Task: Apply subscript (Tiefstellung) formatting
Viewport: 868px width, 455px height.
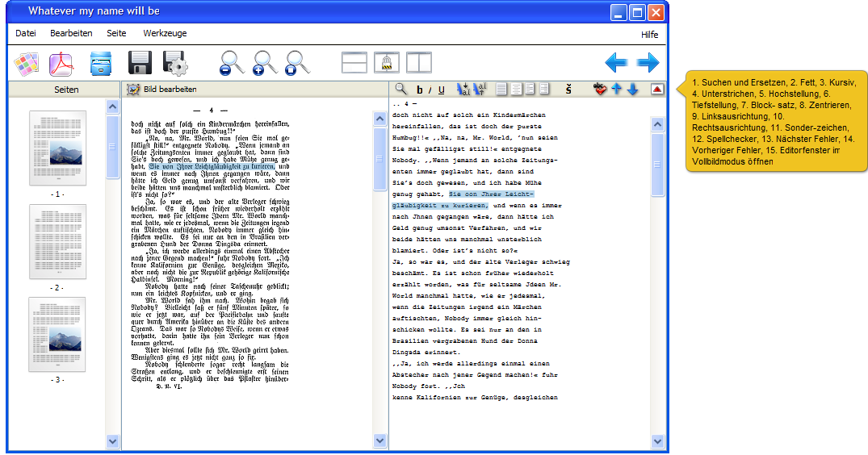Action: pos(480,89)
